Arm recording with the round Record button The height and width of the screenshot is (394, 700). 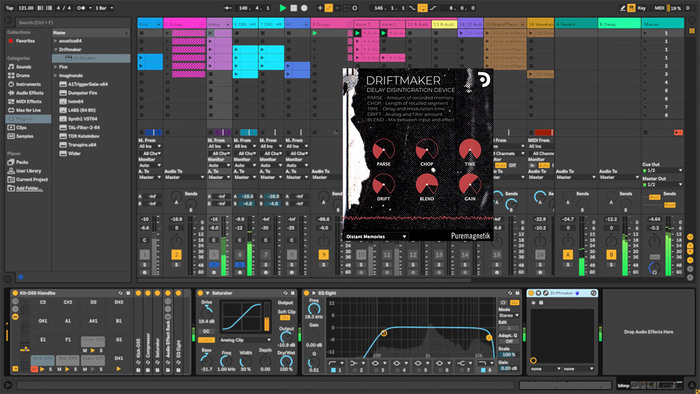[304, 8]
